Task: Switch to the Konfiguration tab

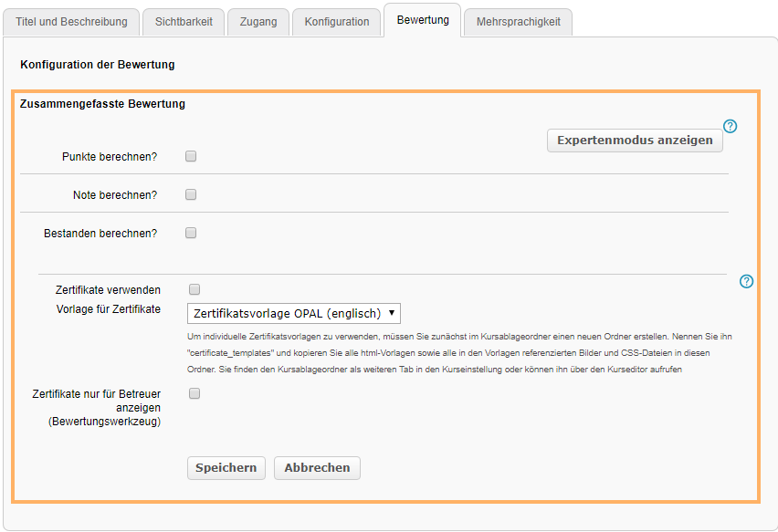Action: [x=335, y=21]
